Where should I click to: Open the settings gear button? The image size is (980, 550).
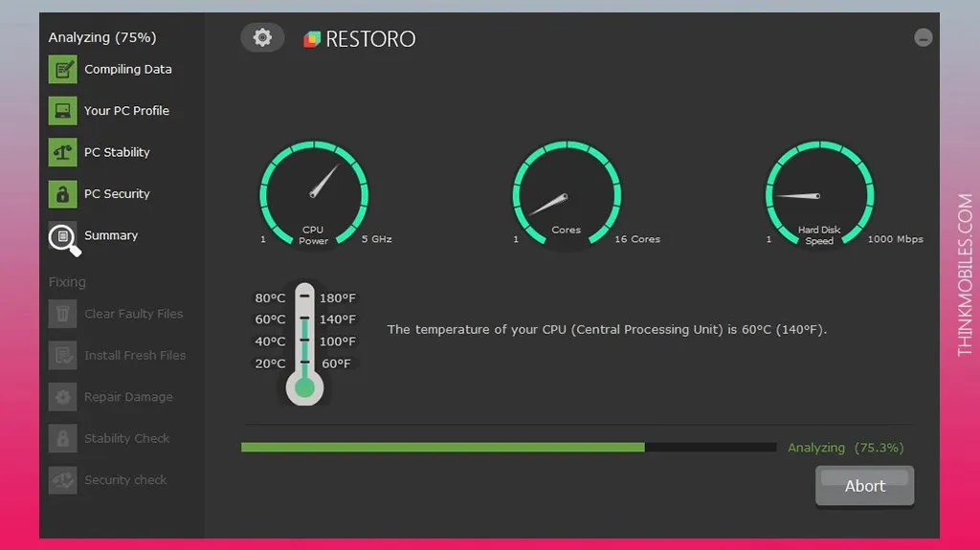point(262,37)
